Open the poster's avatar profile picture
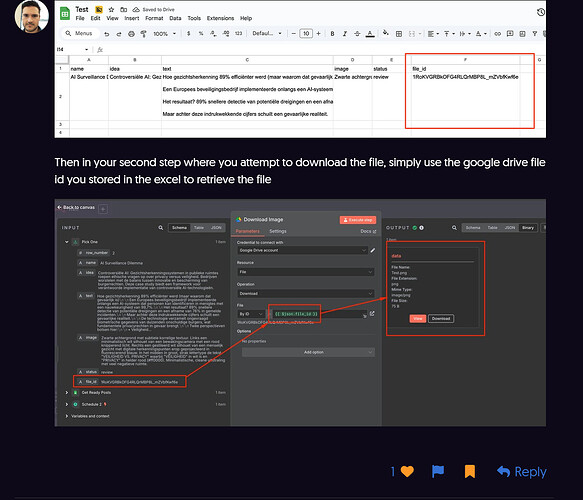 [x=32, y=16]
